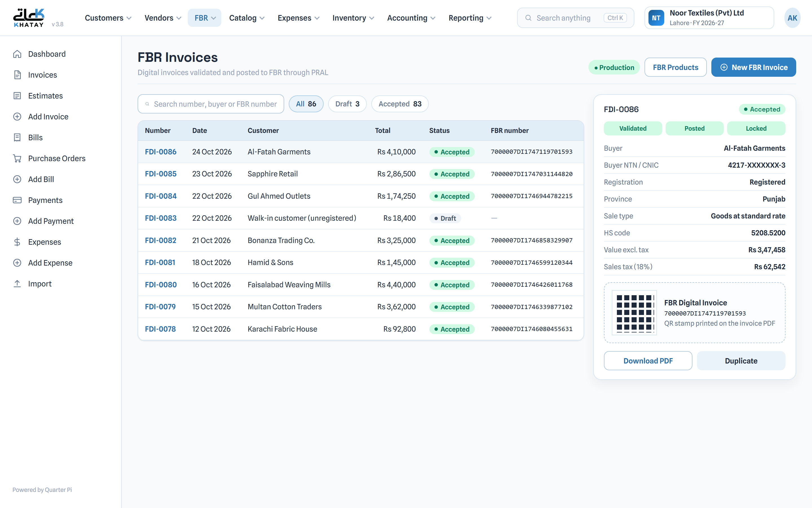This screenshot has width=812, height=508.
Task: Click the Add Expense plus icon
Action: pyautogui.click(x=17, y=263)
